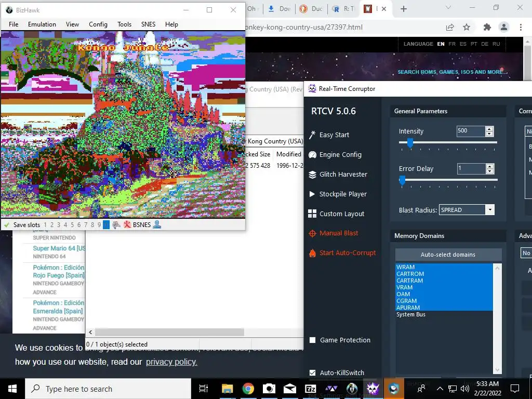The height and width of the screenshot is (399, 532).
Task: Click the volume icon in system tray
Action: [x=465, y=389]
